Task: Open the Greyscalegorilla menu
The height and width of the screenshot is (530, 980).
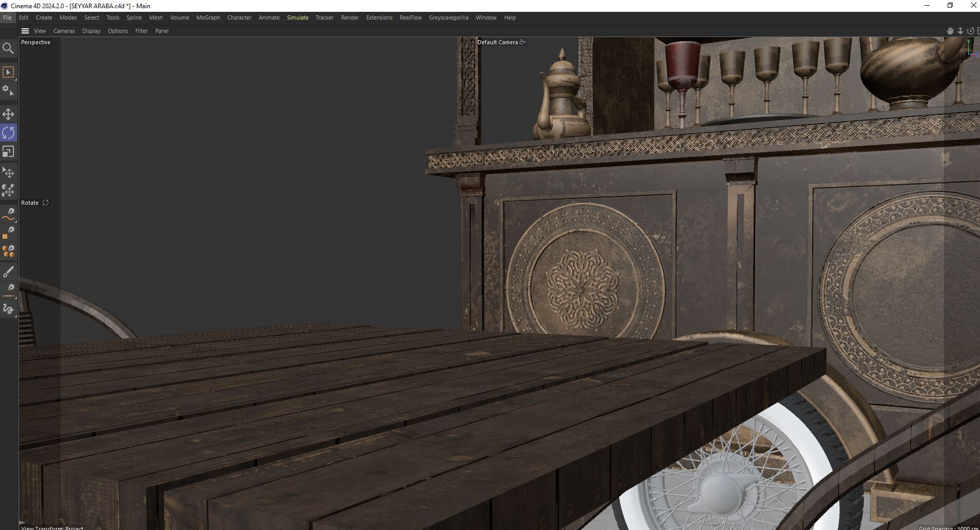Action: [x=449, y=17]
